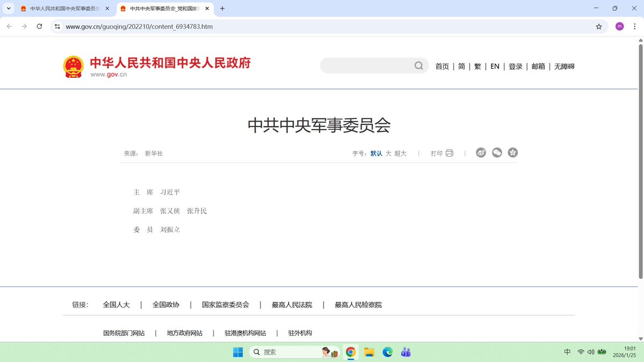Image resolution: width=644 pixels, height=362 pixels.
Task: Click the star favorite share icon
Action: point(513,153)
